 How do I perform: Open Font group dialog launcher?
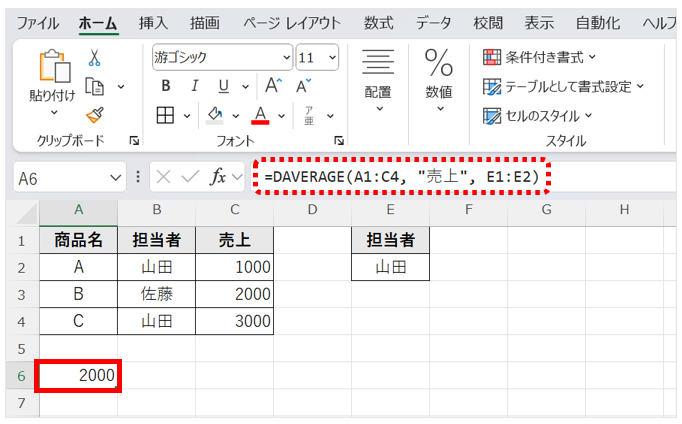click(339, 140)
